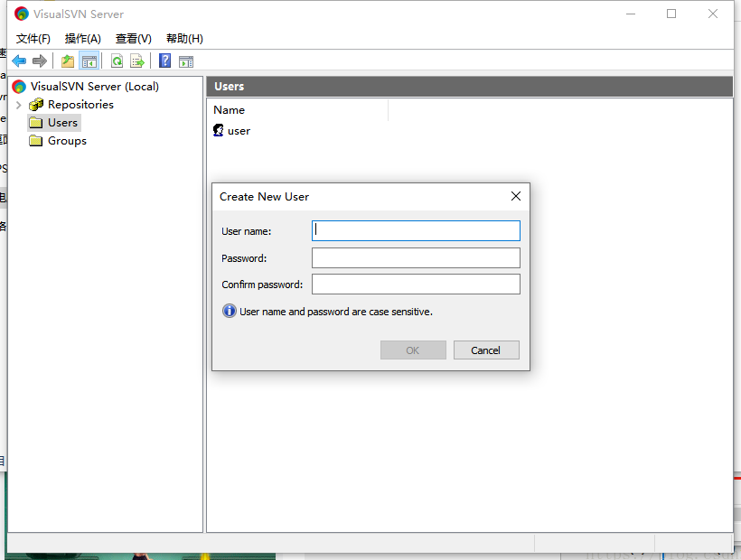The height and width of the screenshot is (560, 741).
Task: Select VisualSVN Server (Local) root node
Action: pyautogui.click(x=95, y=87)
